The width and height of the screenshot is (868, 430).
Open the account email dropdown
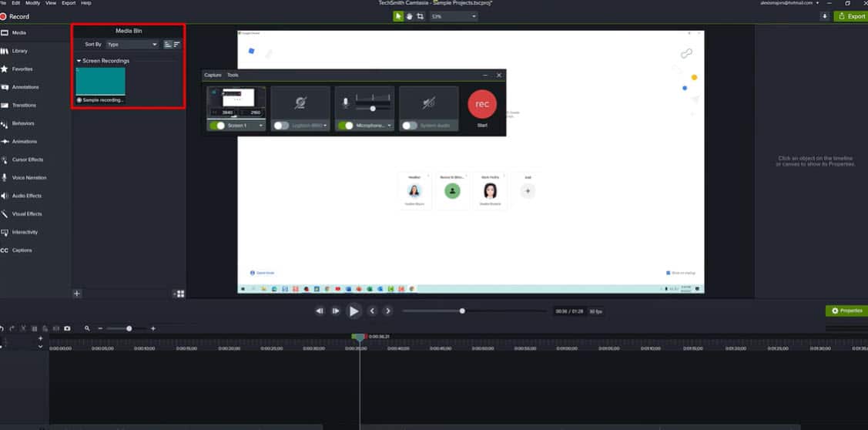[x=789, y=3]
